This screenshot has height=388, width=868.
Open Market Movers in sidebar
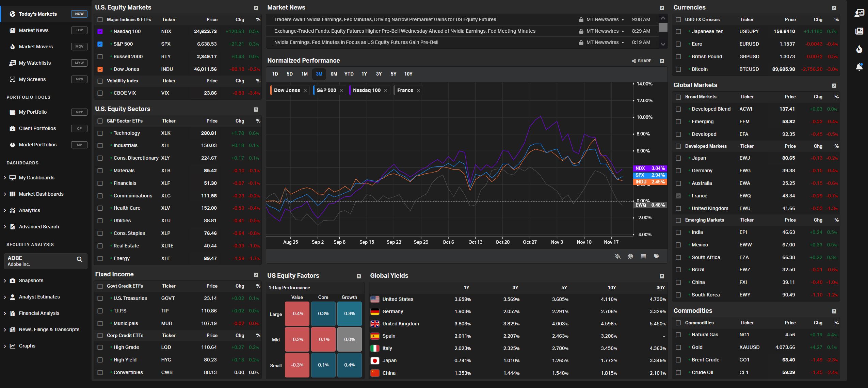click(x=36, y=47)
